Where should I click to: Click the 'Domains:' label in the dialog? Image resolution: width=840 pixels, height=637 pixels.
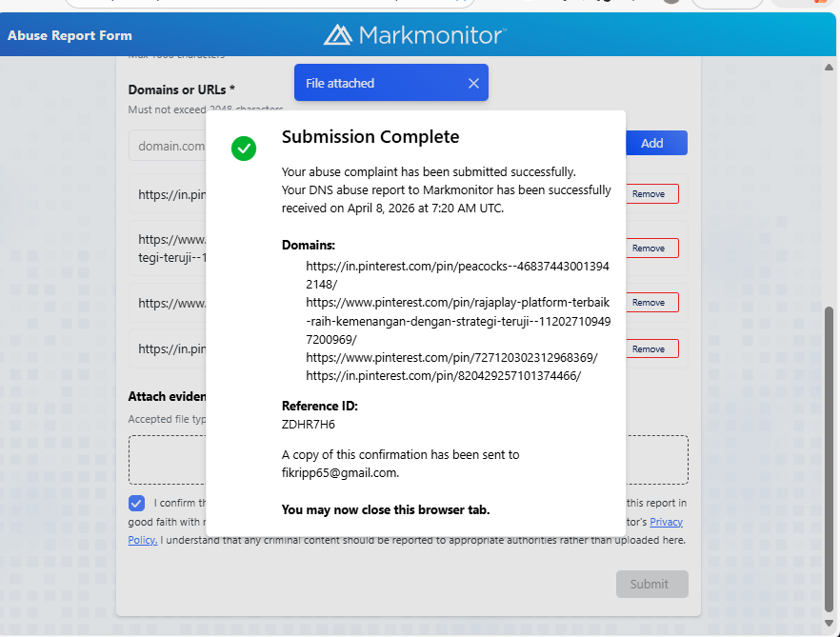[308, 245]
